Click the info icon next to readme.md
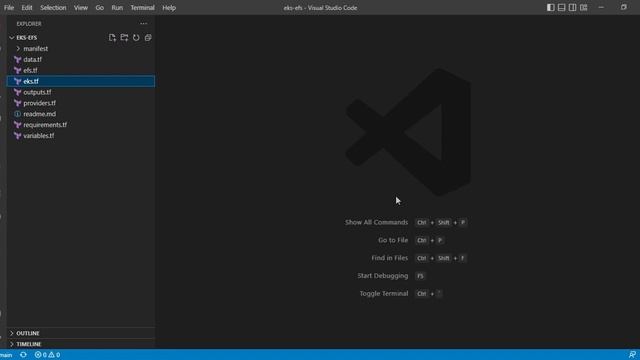640x360 pixels. coord(18,114)
